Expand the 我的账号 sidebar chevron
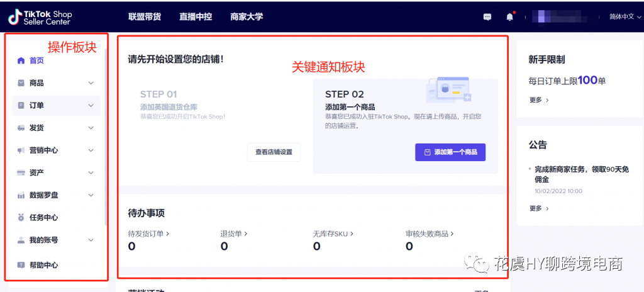The width and height of the screenshot is (644, 292). (91, 240)
